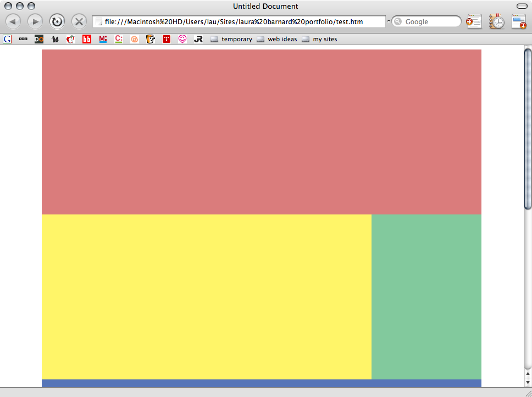Open the orange cup face bookmark icon
Screen dimensions: 532x397
[150, 39]
